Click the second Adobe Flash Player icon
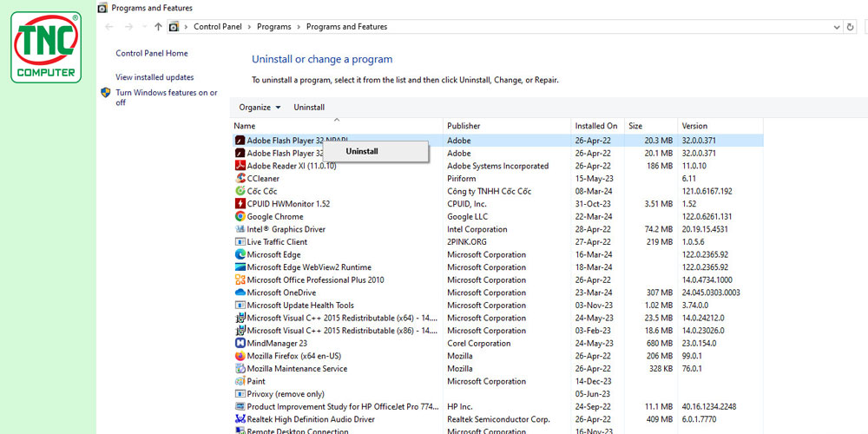The width and height of the screenshot is (868, 434). (x=240, y=153)
